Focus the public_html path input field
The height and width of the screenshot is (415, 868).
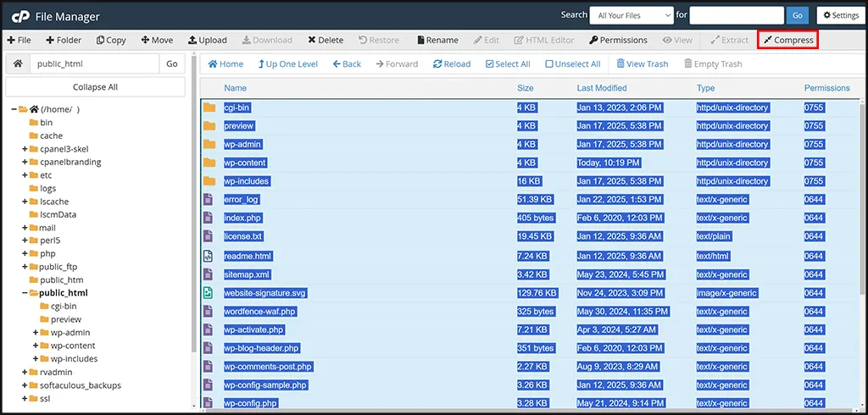coord(95,64)
